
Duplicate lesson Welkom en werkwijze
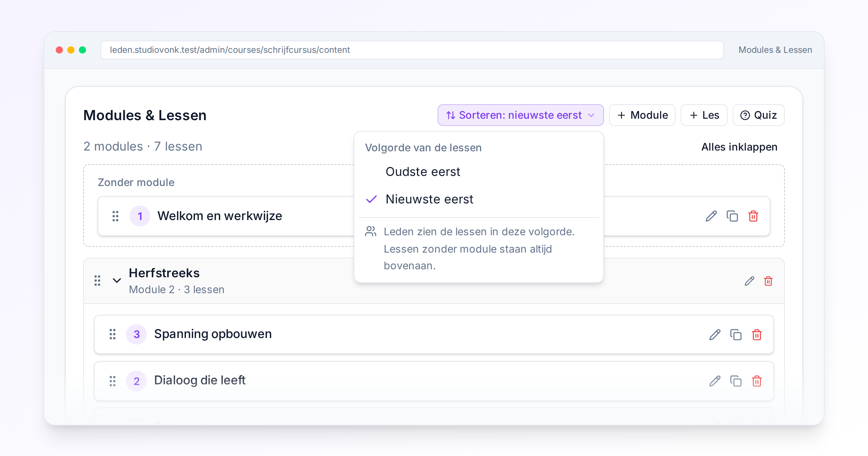pos(732,216)
